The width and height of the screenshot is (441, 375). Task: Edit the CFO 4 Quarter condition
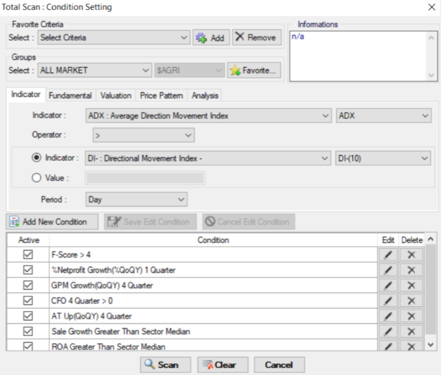click(388, 301)
